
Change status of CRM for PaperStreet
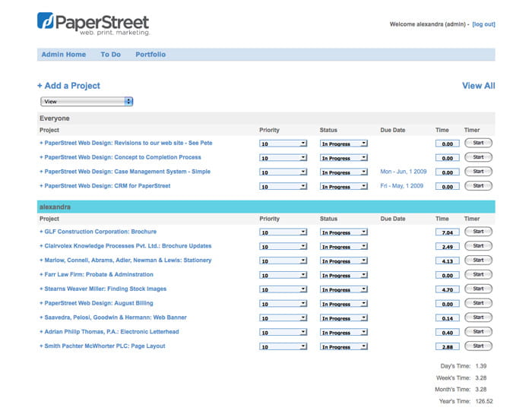pos(344,186)
